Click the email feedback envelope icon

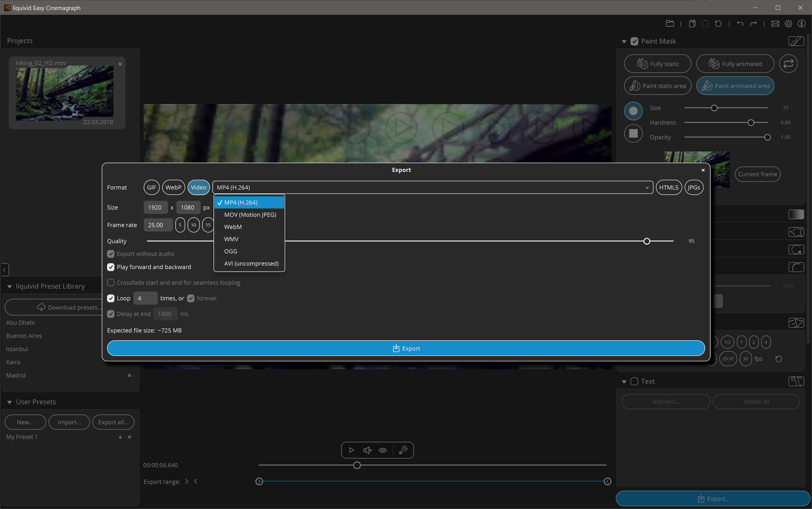click(775, 24)
